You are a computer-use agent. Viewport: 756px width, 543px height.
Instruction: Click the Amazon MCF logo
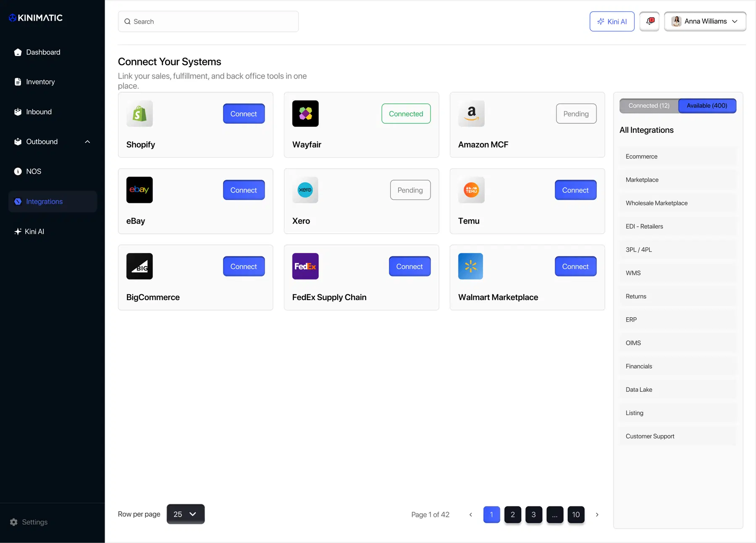coord(471,113)
